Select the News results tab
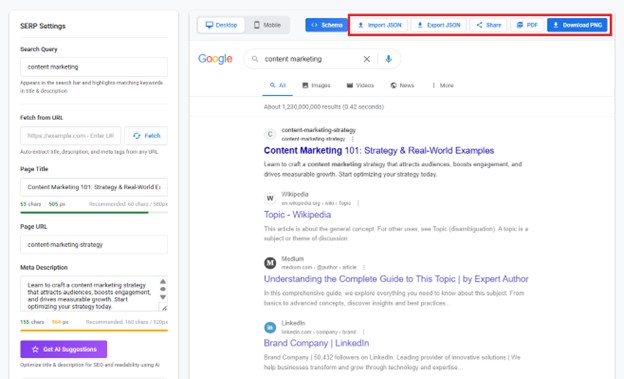624x379 pixels. pyautogui.click(x=402, y=85)
